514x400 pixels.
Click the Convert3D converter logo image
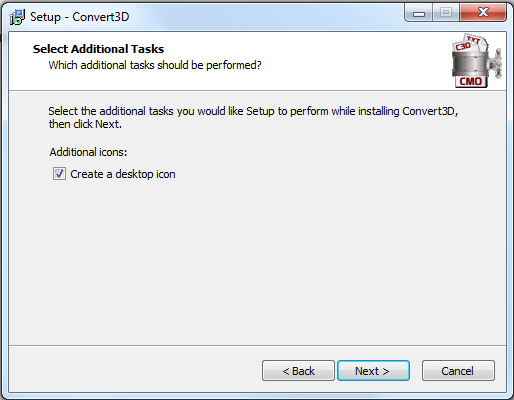click(x=476, y=61)
